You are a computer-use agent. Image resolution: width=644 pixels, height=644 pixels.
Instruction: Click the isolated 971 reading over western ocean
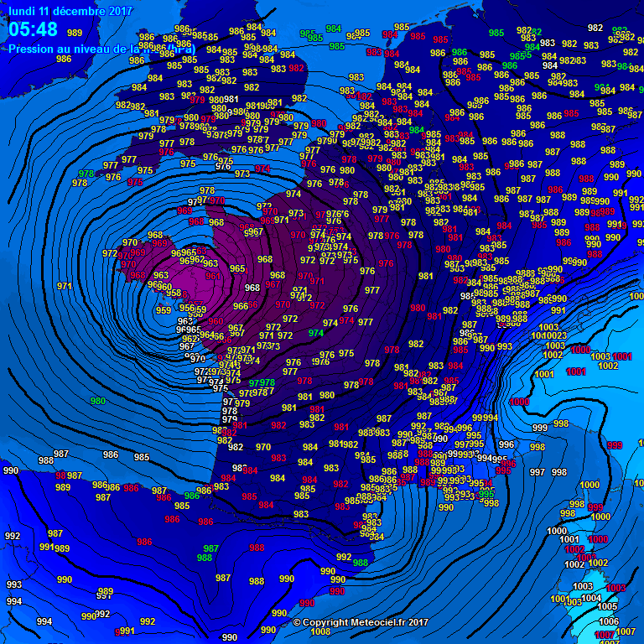point(65,286)
